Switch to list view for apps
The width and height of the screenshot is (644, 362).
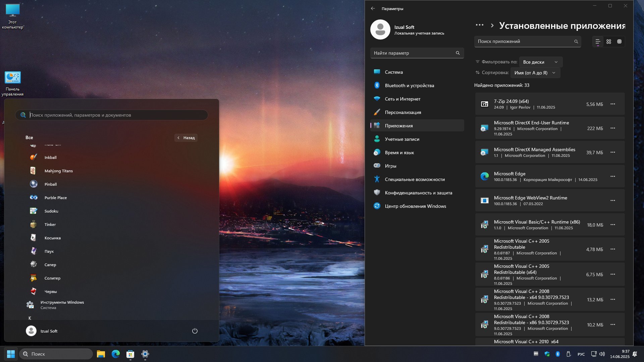[x=598, y=42]
